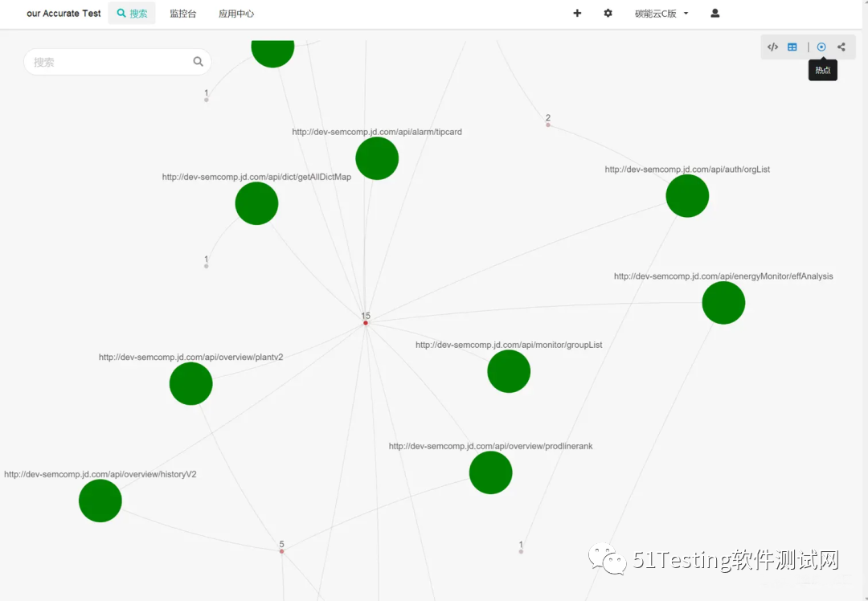This screenshot has height=601, width=868.
Task: Switch to the table view icon
Action: pos(792,47)
